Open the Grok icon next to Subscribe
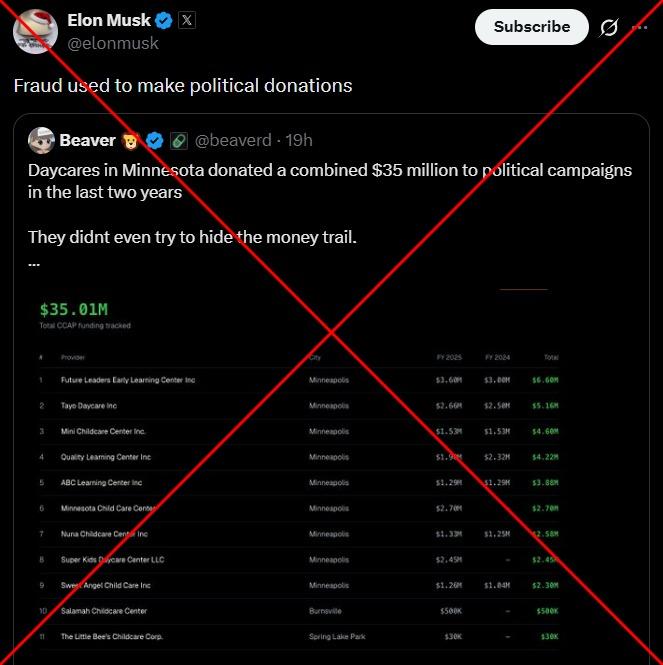Viewport: 663px width, 665px height. [x=607, y=28]
